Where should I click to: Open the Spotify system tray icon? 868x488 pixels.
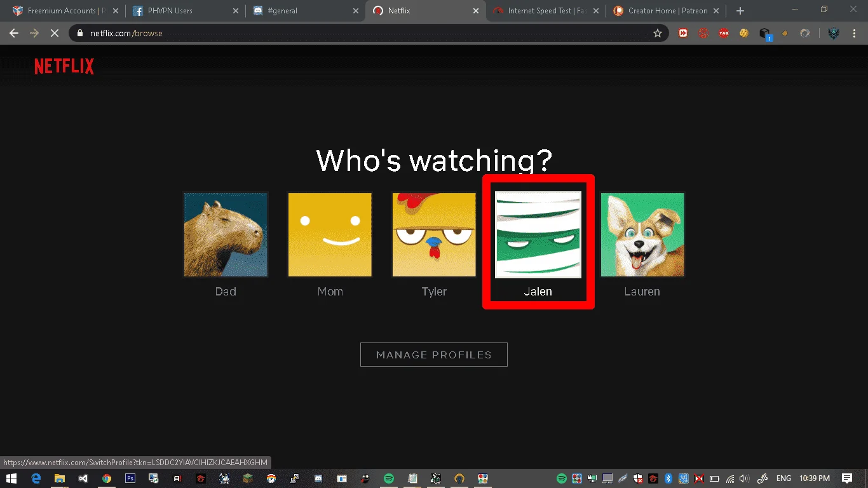coord(562,478)
